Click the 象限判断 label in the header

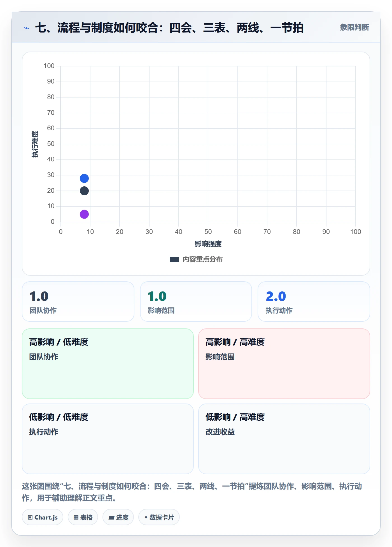click(x=354, y=27)
